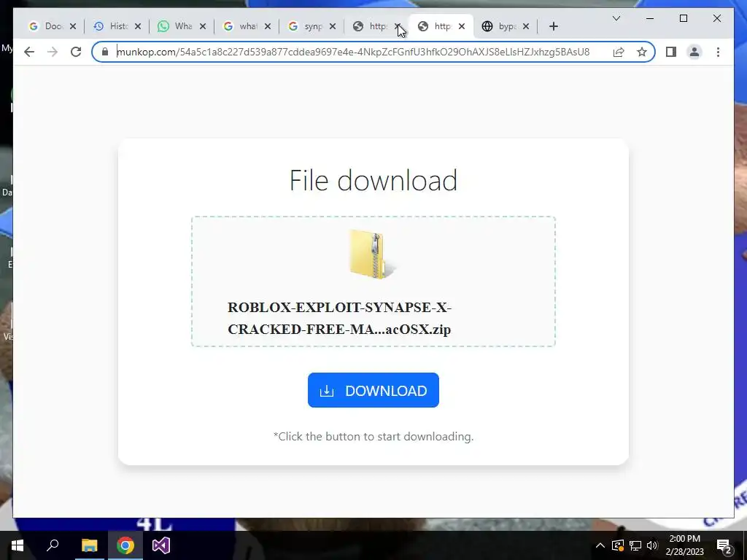Viewport: 747px width, 560px height.
Task: Click the blue DOWNLOAD button
Action: pos(373,390)
